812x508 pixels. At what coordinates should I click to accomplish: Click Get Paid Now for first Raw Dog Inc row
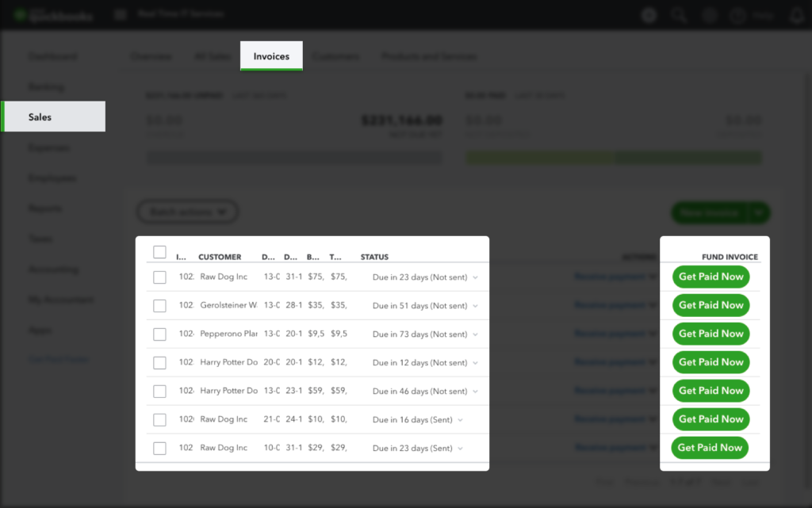coord(711,277)
